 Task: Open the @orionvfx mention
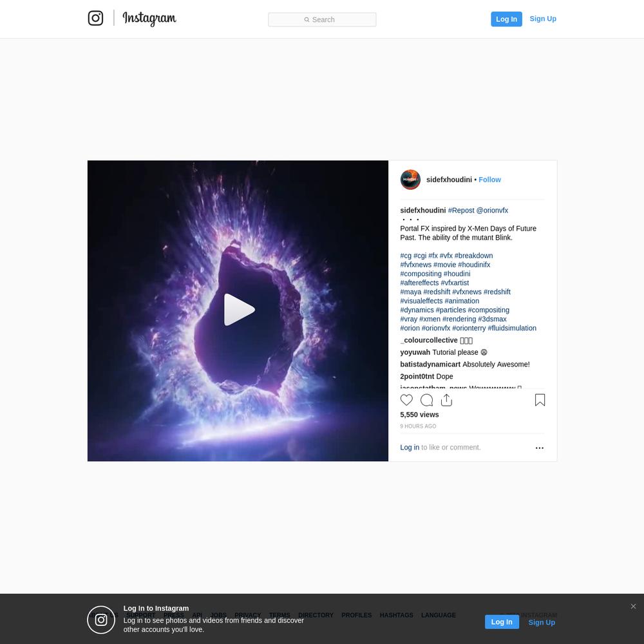pyautogui.click(x=492, y=211)
